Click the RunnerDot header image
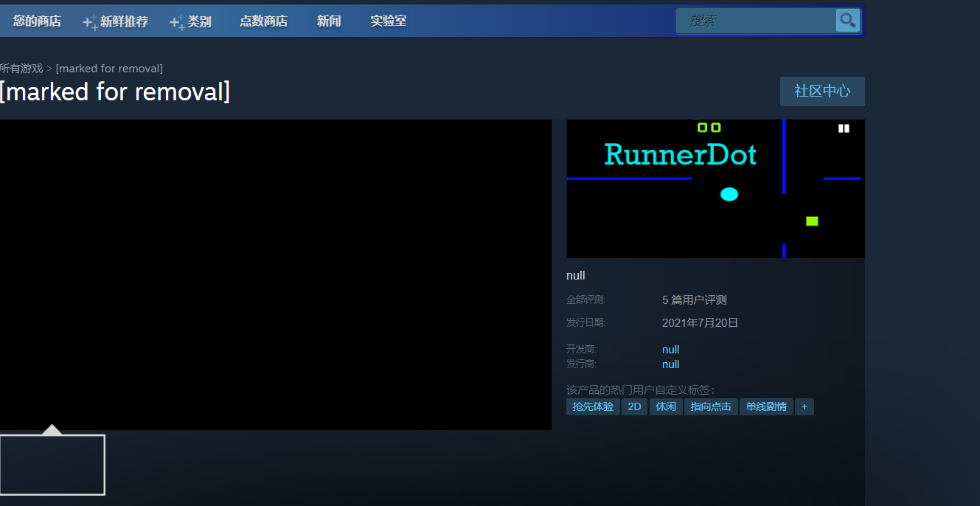The image size is (980, 506). [x=715, y=189]
